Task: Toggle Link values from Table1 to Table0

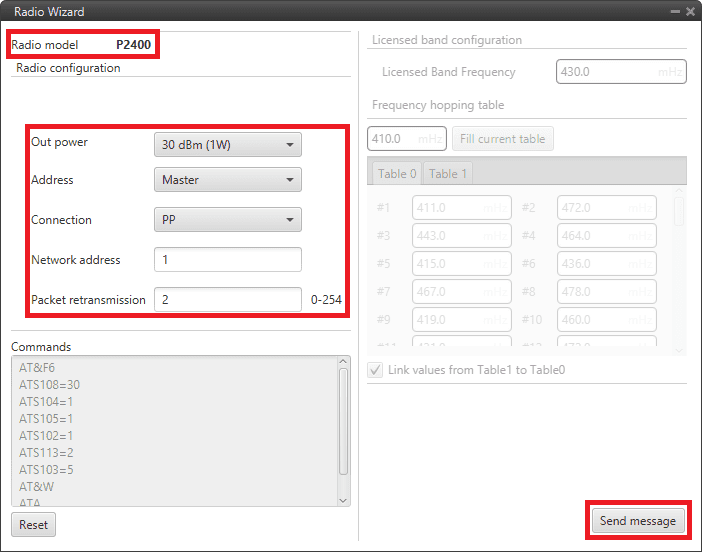Action: click(x=376, y=370)
